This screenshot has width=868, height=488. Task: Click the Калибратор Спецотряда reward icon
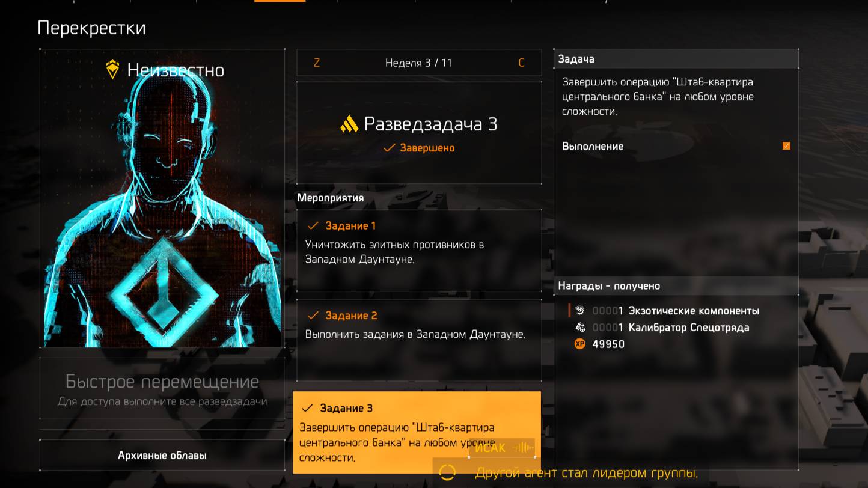tap(579, 328)
